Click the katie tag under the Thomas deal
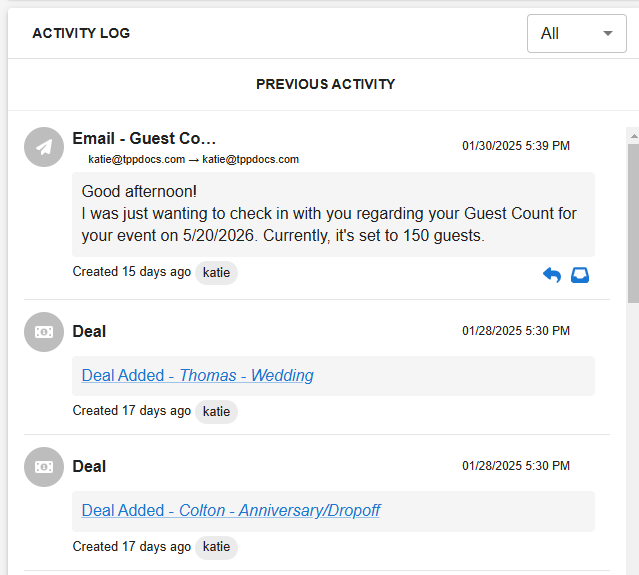This screenshot has width=639, height=575. [216, 412]
